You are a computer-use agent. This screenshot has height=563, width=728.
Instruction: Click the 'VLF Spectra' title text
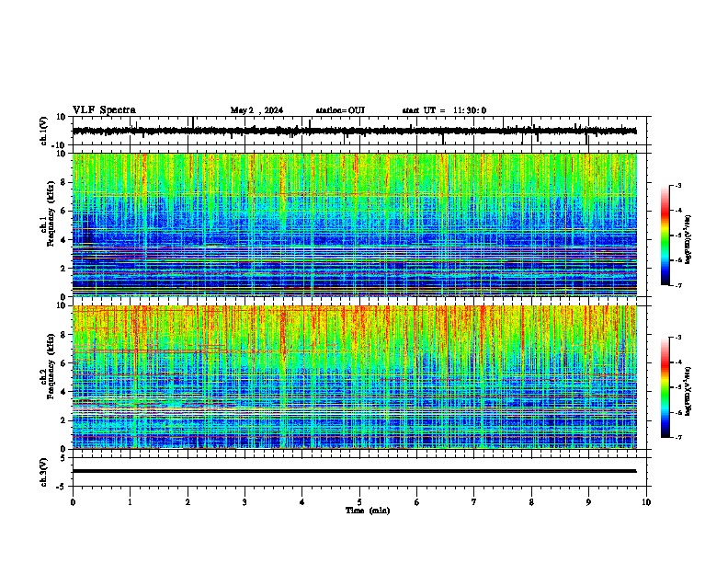tap(104, 109)
